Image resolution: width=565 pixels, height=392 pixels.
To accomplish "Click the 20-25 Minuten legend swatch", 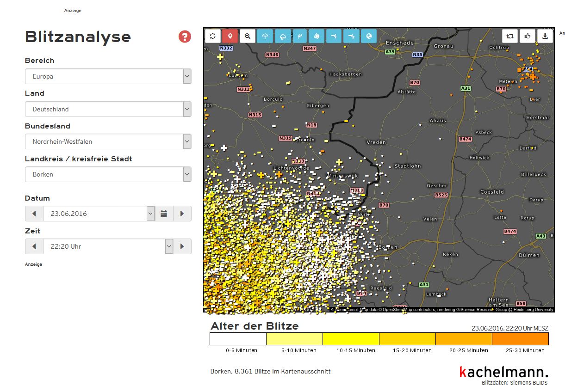I will click(x=464, y=339).
